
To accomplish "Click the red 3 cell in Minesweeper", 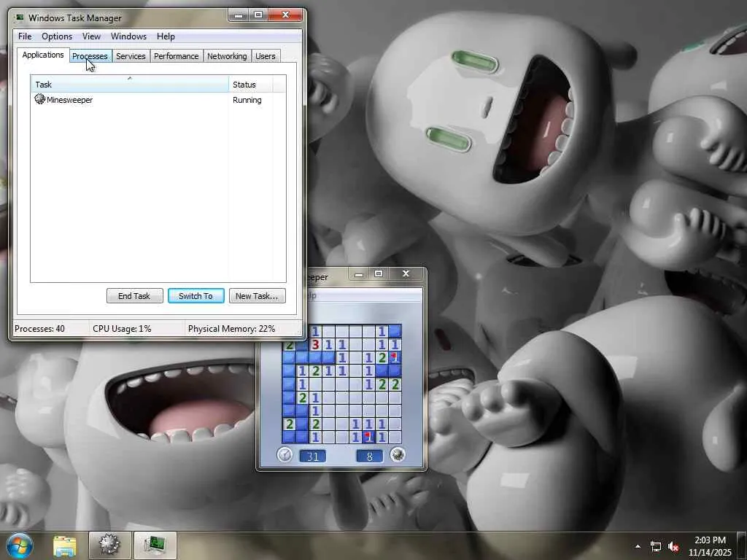I will (x=315, y=344).
